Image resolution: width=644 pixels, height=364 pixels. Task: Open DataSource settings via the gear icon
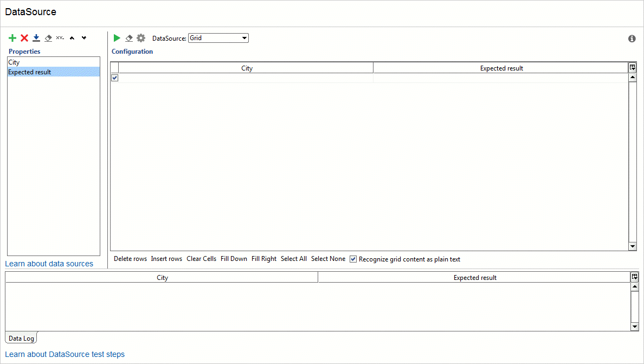coord(141,38)
